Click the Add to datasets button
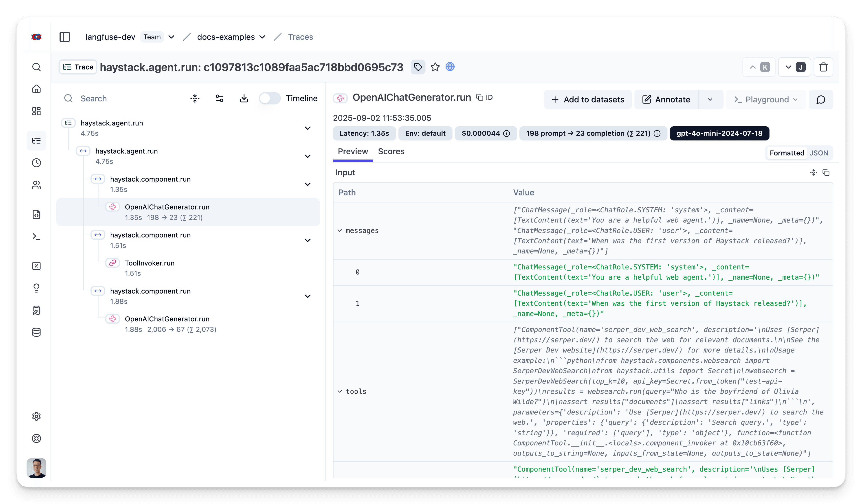Image resolution: width=862 pixels, height=504 pixels. click(588, 99)
